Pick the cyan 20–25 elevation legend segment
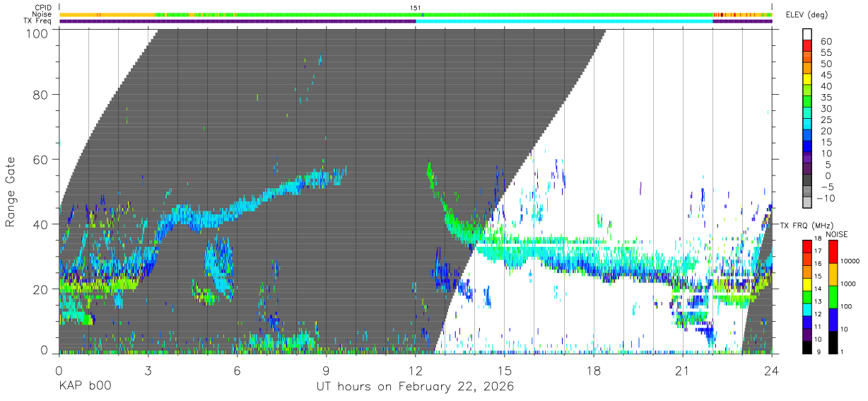 coord(807,125)
